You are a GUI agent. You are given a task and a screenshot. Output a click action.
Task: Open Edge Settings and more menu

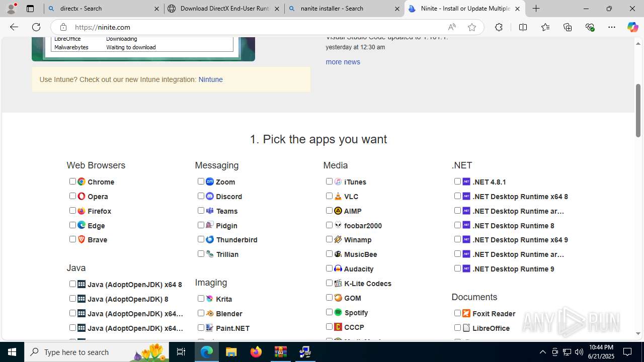612,27
